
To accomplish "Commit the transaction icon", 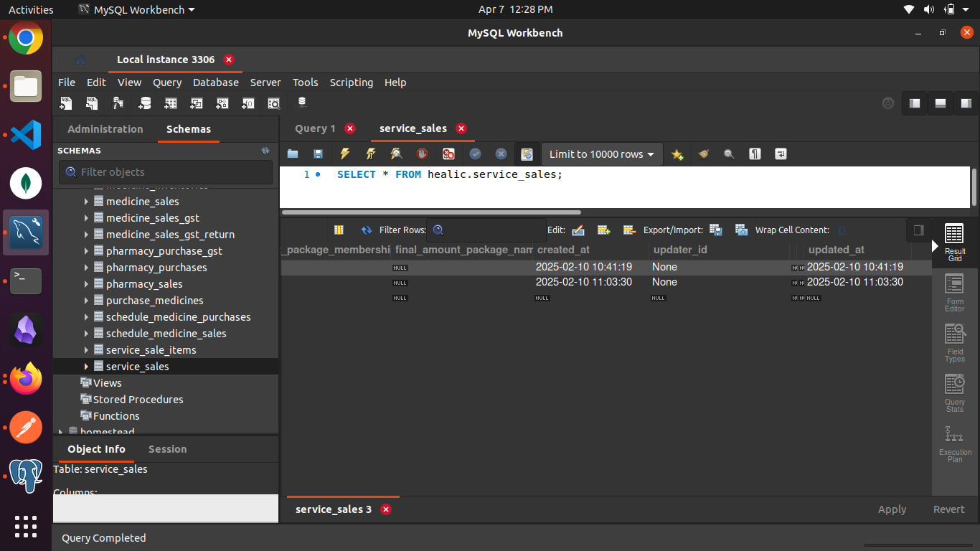I will point(475,154).
